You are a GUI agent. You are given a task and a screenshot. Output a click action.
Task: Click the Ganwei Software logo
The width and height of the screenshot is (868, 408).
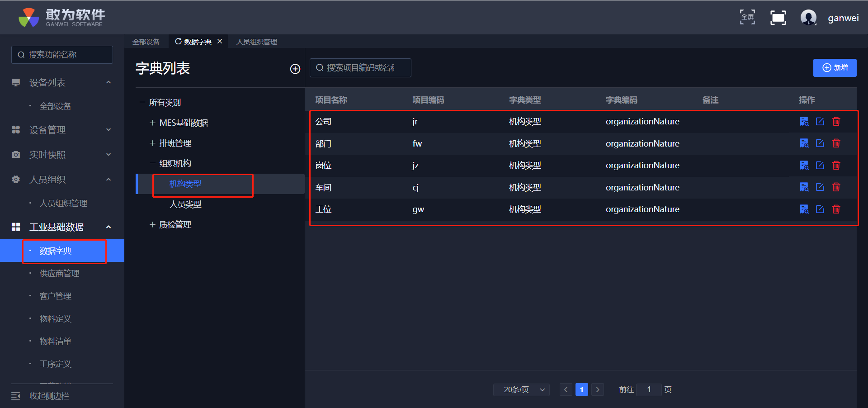[x=62, y=18]
